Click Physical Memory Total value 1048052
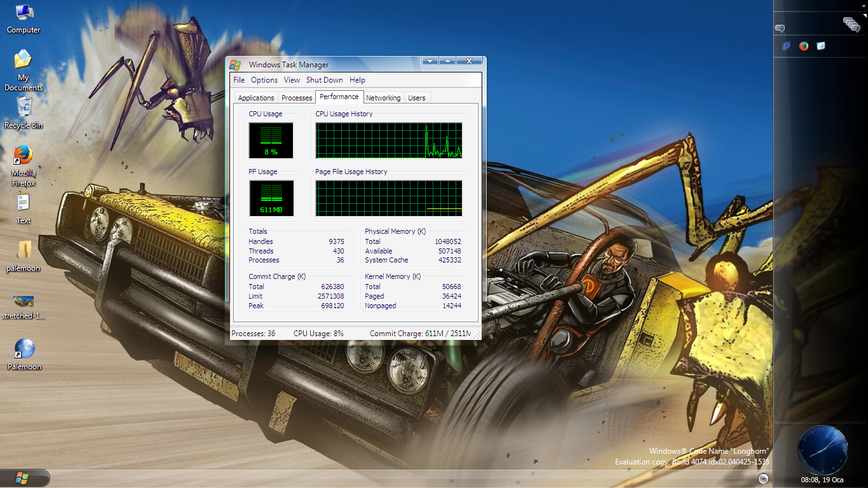The height and width of the screenshot is (488, 868). [x=448, y=241]
